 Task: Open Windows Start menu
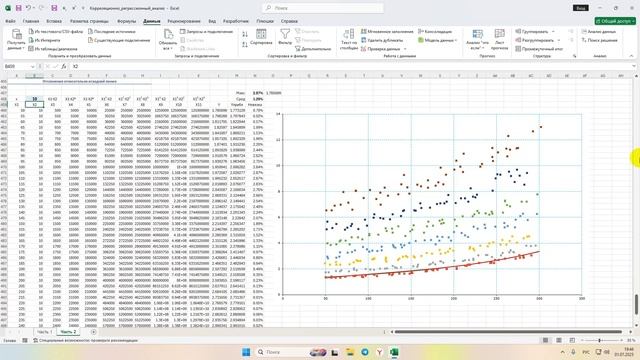click(x=246, y=352)
